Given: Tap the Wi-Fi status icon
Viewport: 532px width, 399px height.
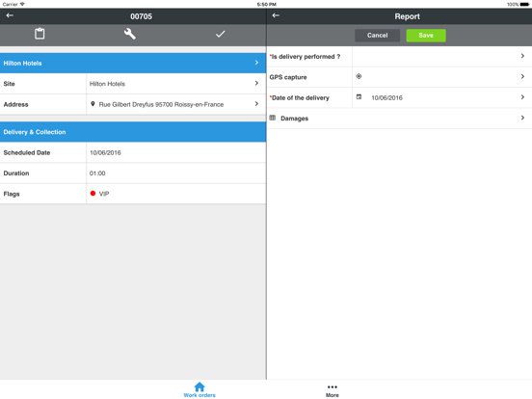Looking at the screenshot, I should [22, 4].
